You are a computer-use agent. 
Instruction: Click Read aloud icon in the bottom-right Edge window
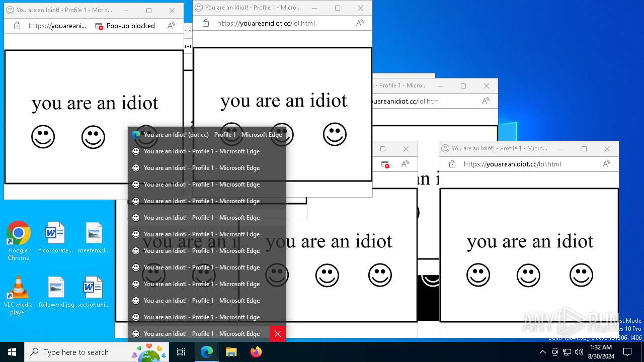coord(606,164)
